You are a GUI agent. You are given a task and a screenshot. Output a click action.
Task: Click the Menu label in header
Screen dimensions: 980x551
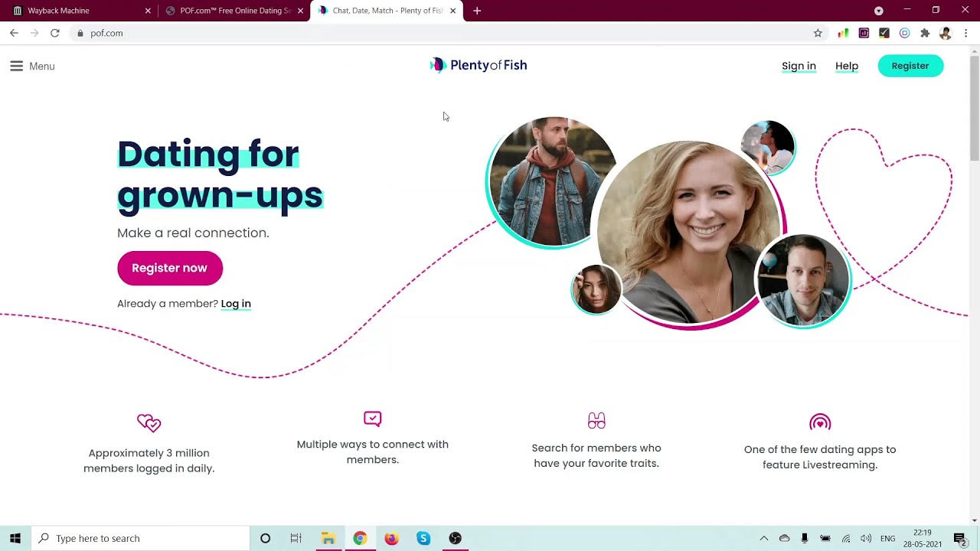(x=42, y=67)
